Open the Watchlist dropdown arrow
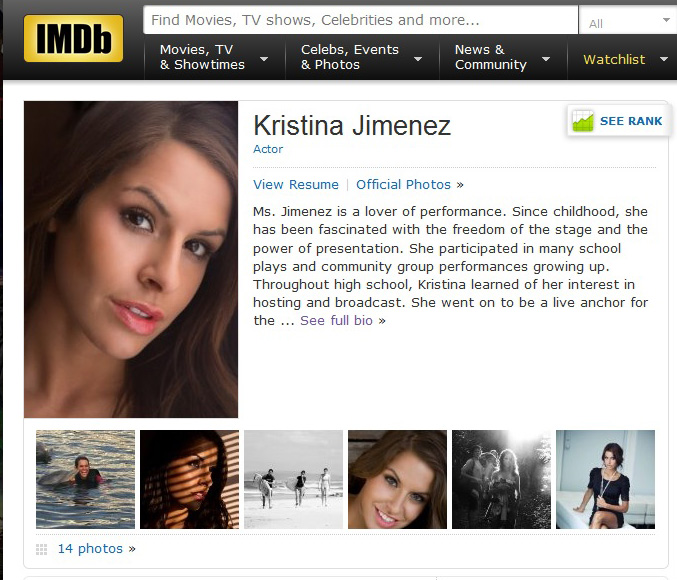Viewport: 677px width, 580px height. coord(664,59)
